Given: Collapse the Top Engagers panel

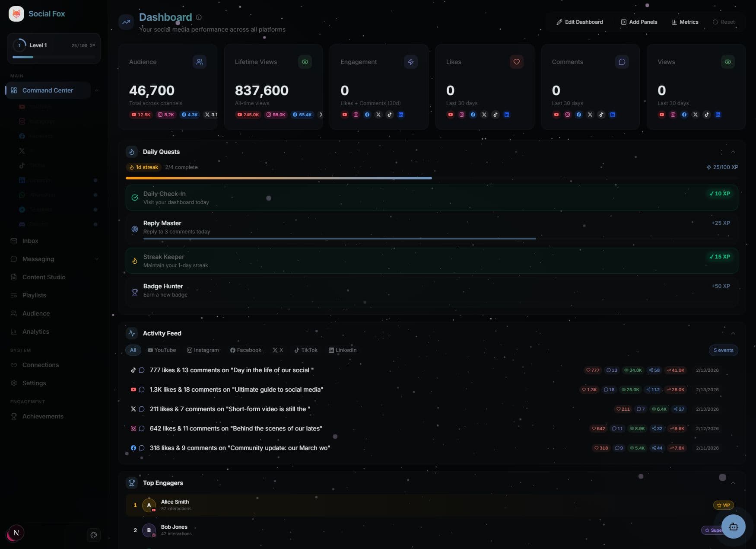Looking at the screenshot, I should 733,483.
